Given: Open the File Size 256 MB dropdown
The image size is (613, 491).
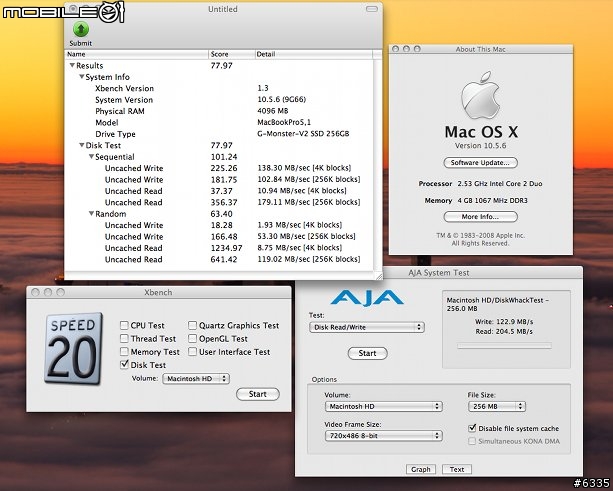Looking at the screenshot, I should (x=496, y=407).
